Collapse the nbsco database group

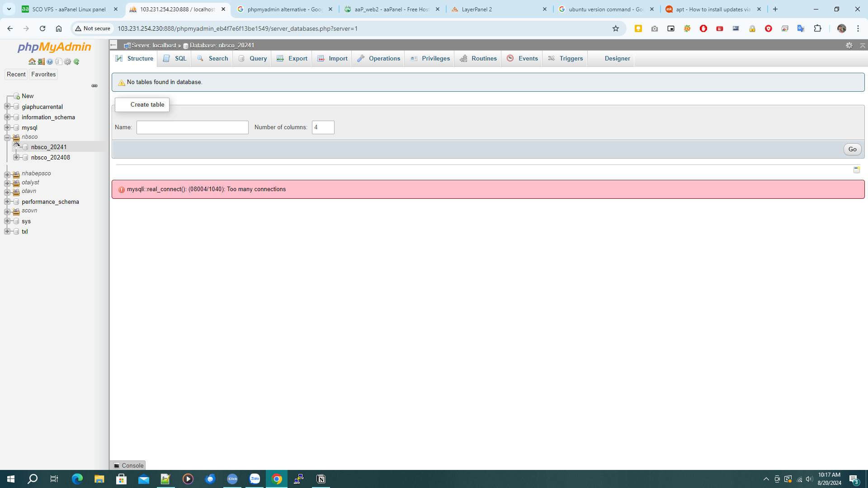tap(7, 137)
